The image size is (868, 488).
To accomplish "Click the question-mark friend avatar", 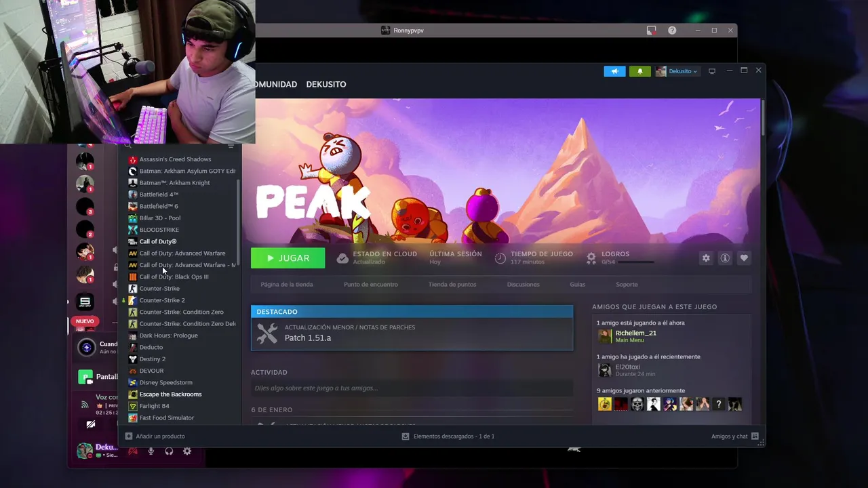I will (x=718, y=405).
